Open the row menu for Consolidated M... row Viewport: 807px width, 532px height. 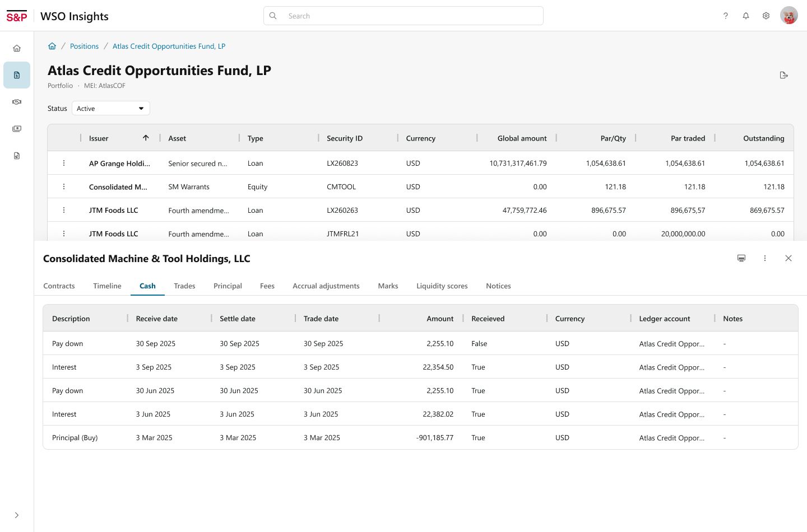point(64,186)
